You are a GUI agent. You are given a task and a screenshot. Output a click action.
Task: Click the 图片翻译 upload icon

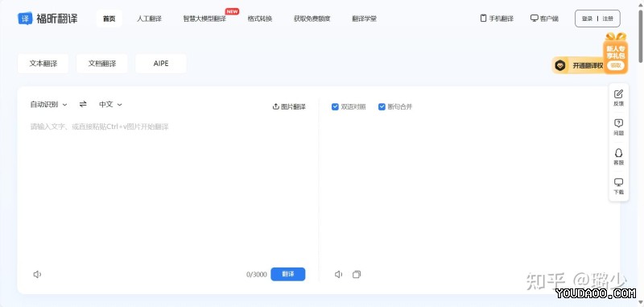[275, 107]
